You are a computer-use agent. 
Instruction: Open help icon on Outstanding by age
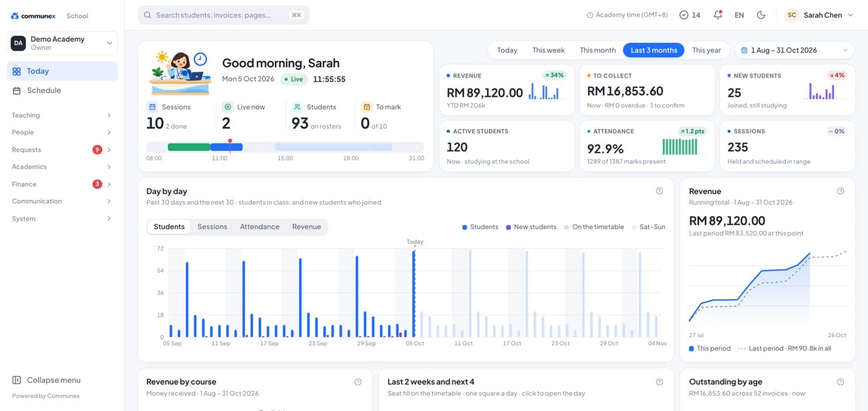coord(841,382)
